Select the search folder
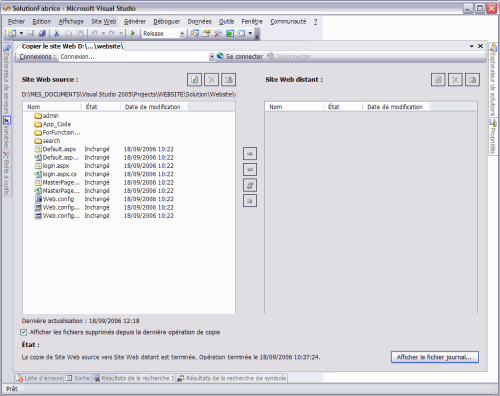The height and width of the screenshot is (396, 500). coord(47,141)
